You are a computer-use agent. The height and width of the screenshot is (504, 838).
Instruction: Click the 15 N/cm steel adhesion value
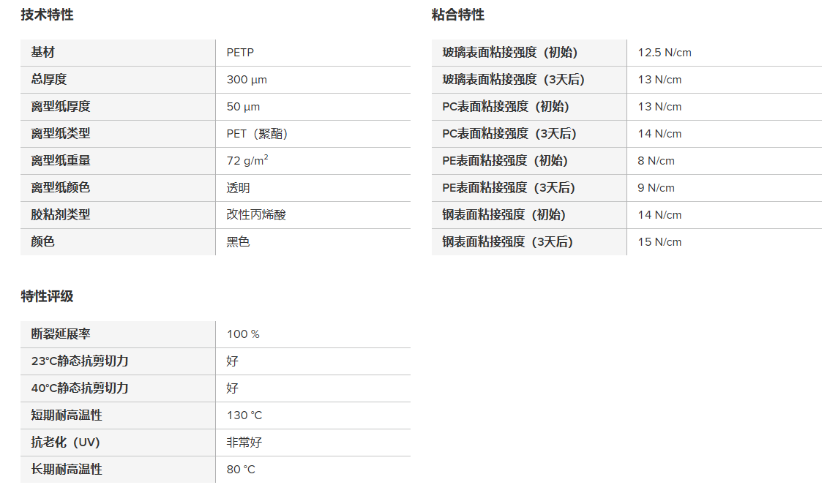click(x=659, y=242)
